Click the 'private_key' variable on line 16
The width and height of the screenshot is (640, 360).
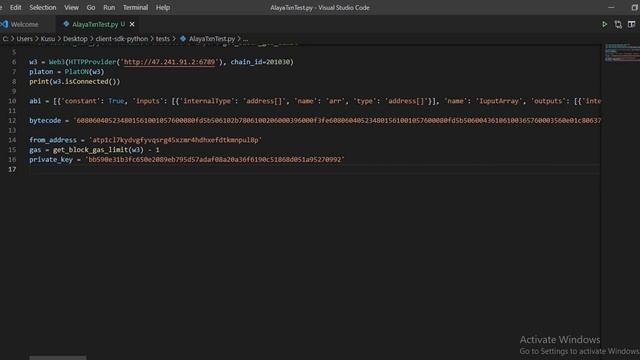pos(51,160)
